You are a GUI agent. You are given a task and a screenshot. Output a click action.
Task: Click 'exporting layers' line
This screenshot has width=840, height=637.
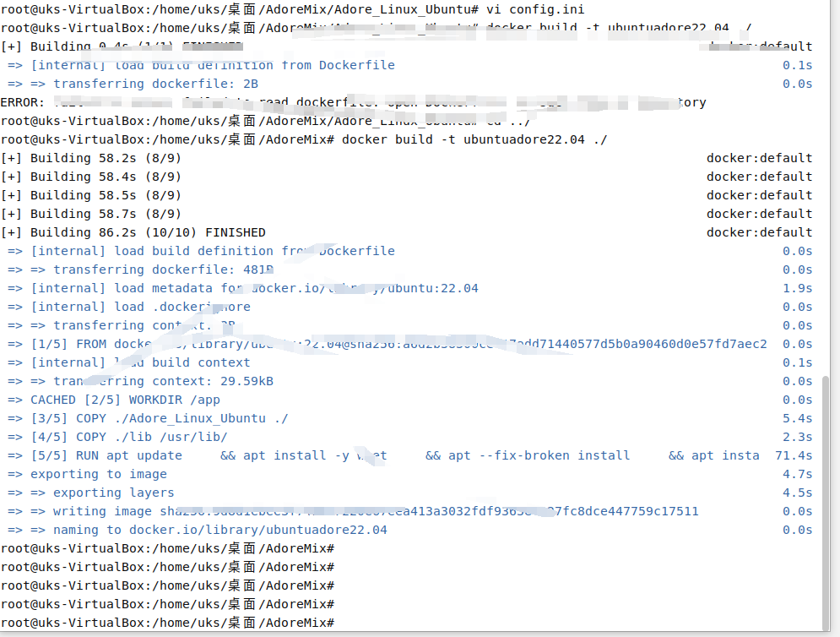point(91,493)
